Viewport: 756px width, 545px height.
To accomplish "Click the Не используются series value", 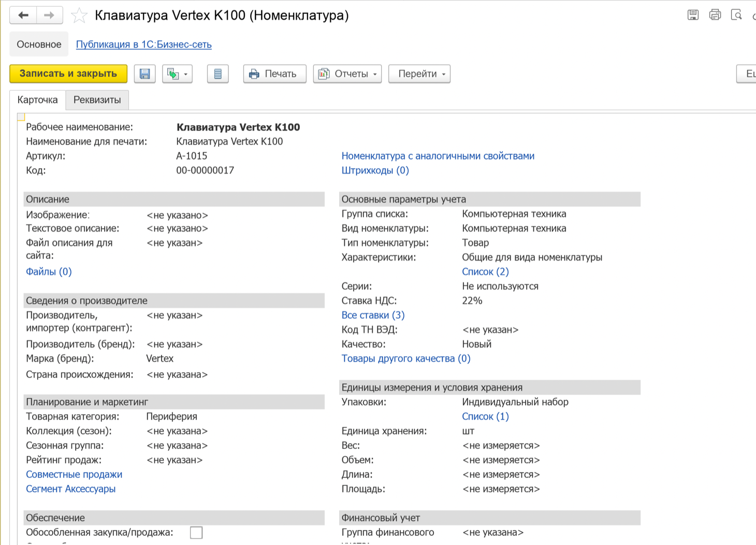I will 500,286.
